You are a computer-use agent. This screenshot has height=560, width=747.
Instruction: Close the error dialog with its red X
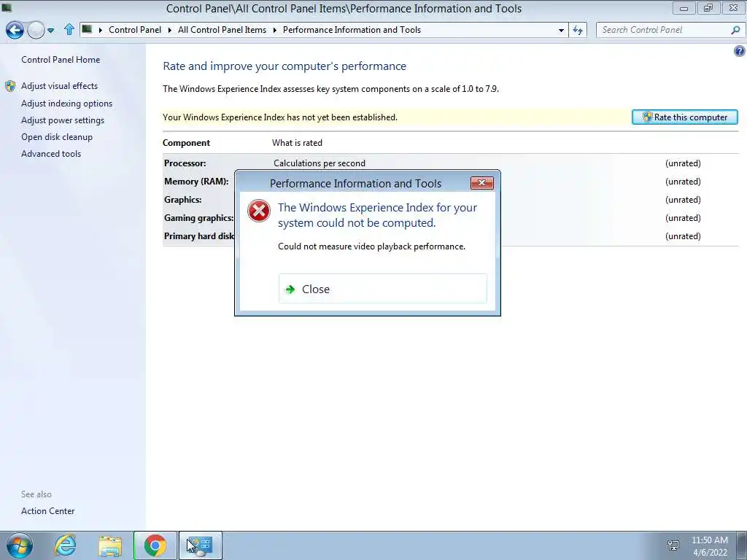point(481,182)
